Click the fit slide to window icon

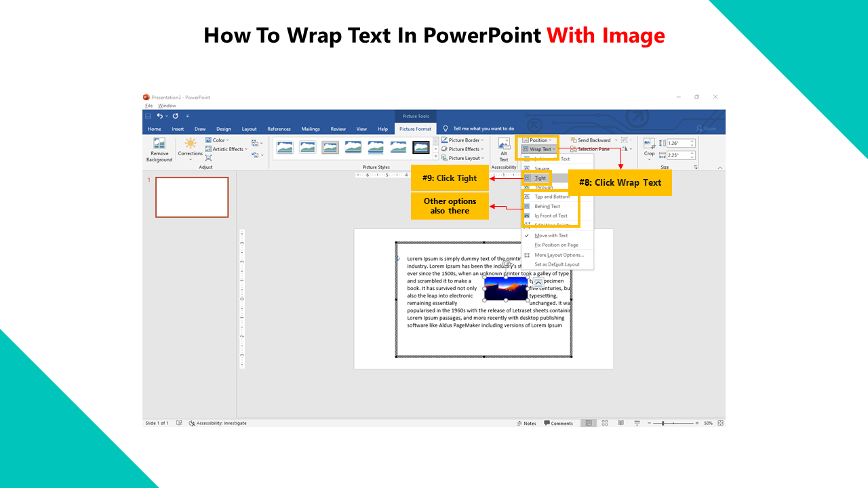(720, 423)
